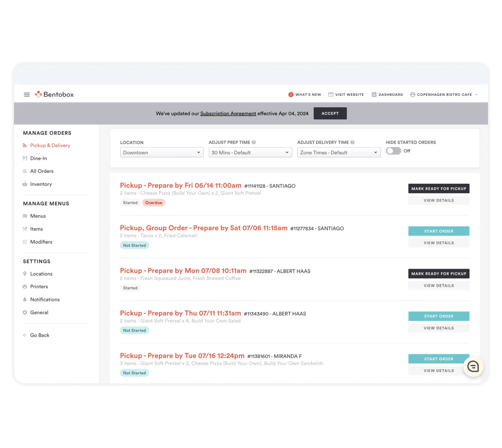
Task: Open the Dine-In orders section
Action: pos(39,158)
